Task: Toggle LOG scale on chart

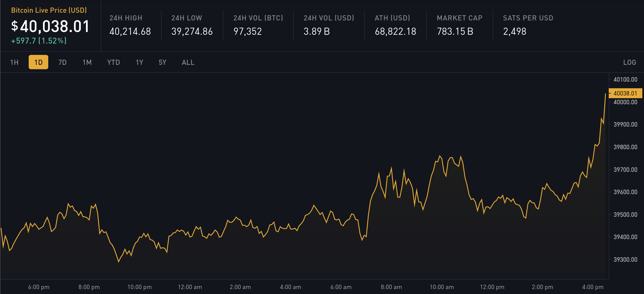Action: 630,62
